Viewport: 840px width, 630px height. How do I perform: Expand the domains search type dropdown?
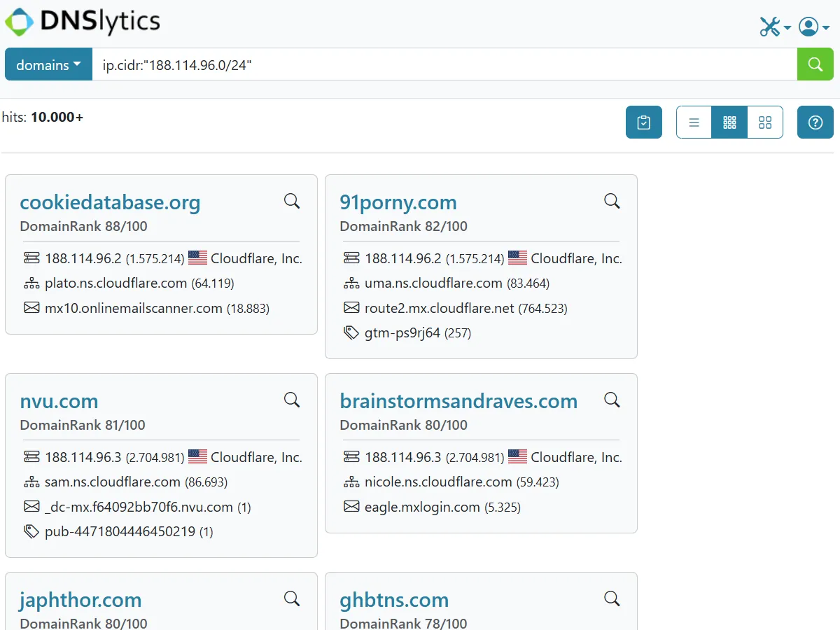point(48,64)
